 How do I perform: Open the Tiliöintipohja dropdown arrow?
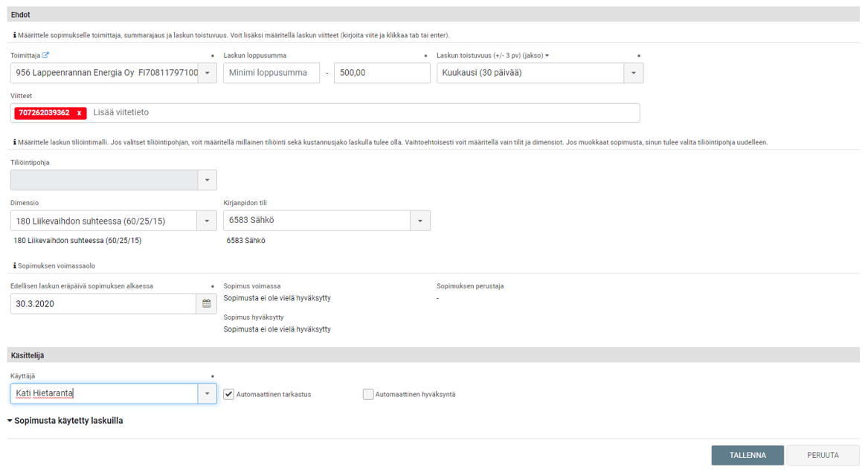click(207, 180)
